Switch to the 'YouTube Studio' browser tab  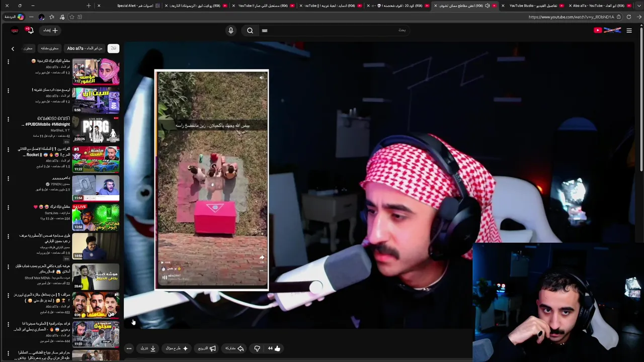pos(532,6)
